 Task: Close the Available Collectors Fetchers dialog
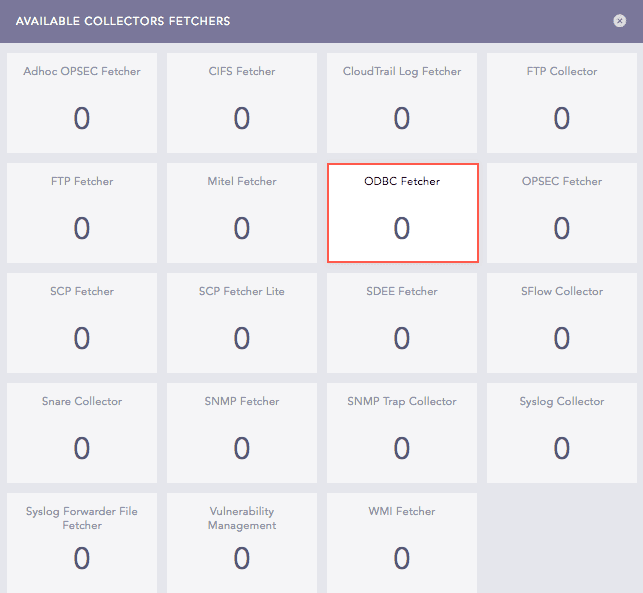click(x=620, y=21)
